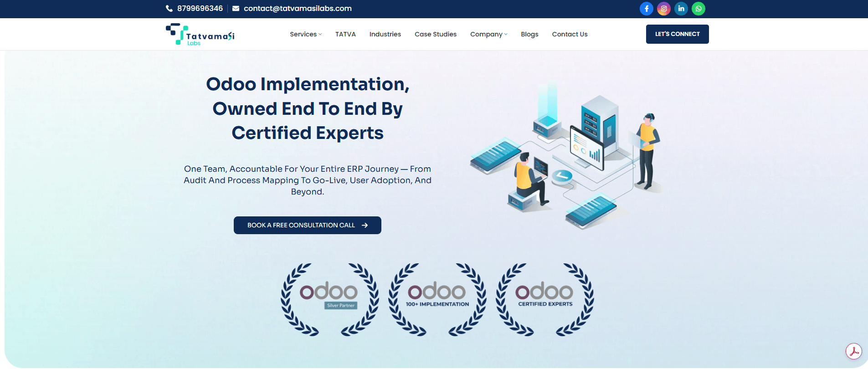Click the contact@tatvamasilabs.com email link

(x=298, y=9)
